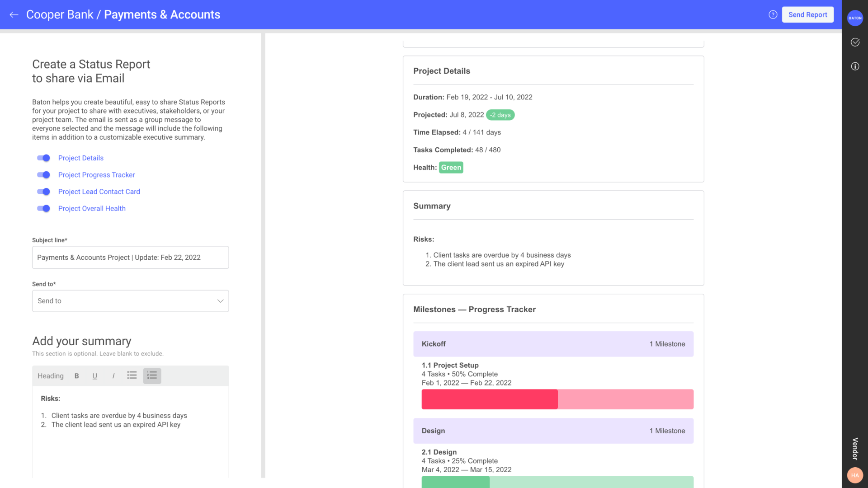Click the Project Setup progress bar

[x=557, y=399]
